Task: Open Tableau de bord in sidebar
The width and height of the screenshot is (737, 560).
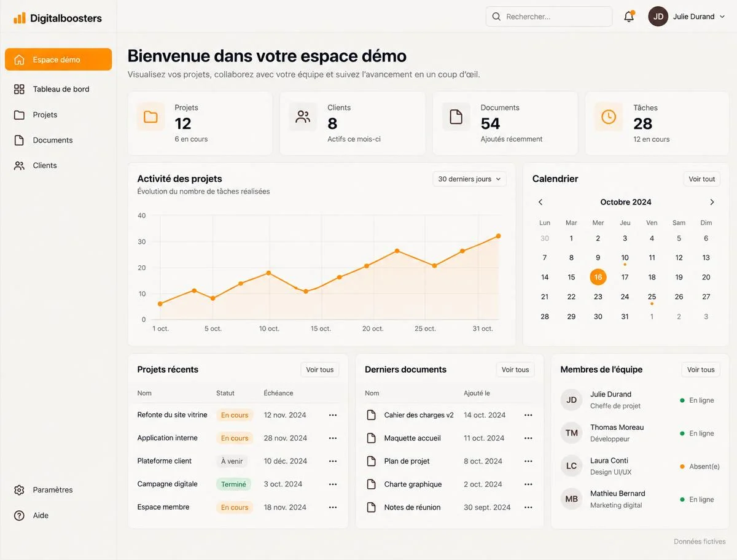Action: (58, 89)
